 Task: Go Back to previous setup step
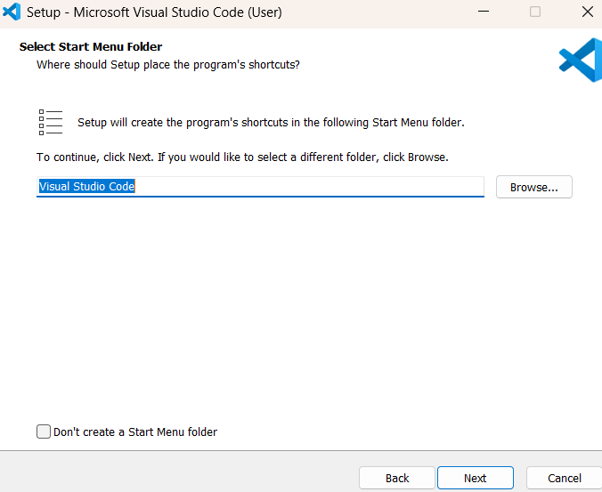(x=397, y=478)
